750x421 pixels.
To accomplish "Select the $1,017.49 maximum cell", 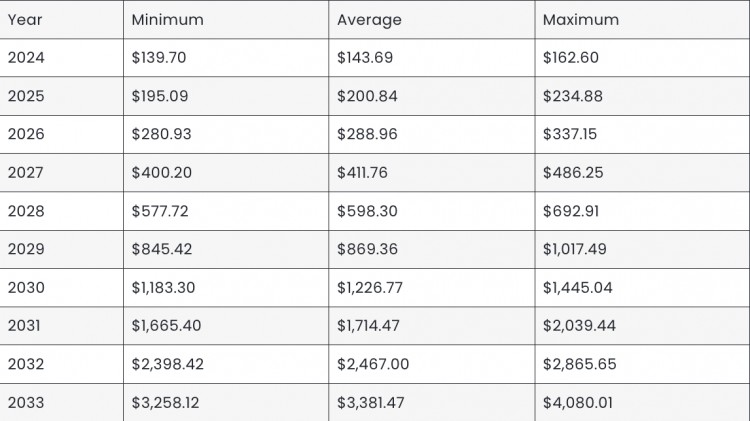I will click(x=642, y=249).
